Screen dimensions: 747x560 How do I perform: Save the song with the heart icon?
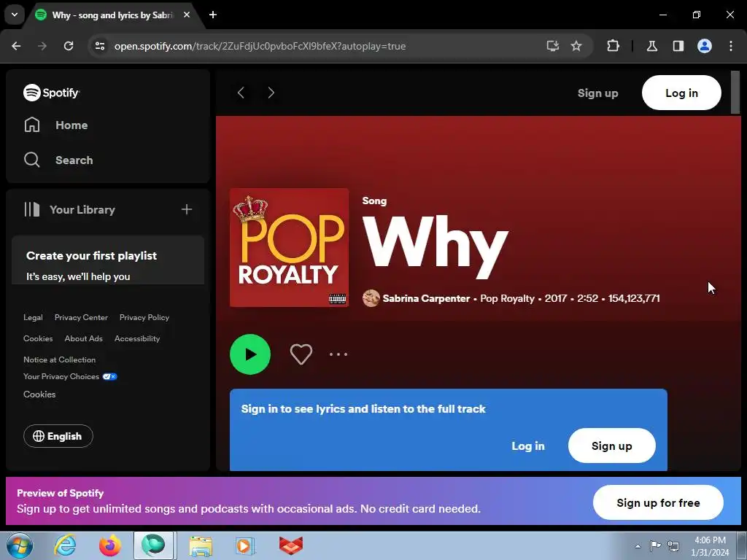click(301, 354)
